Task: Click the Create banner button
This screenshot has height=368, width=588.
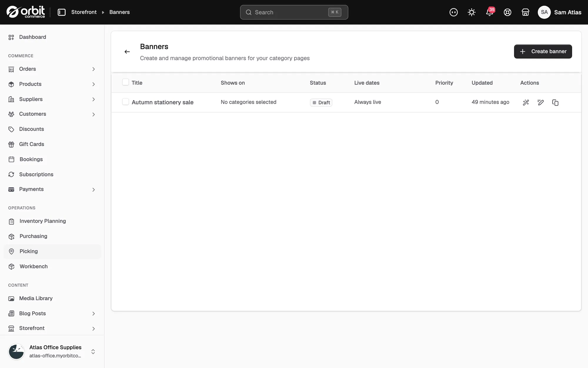Action: 543,52
